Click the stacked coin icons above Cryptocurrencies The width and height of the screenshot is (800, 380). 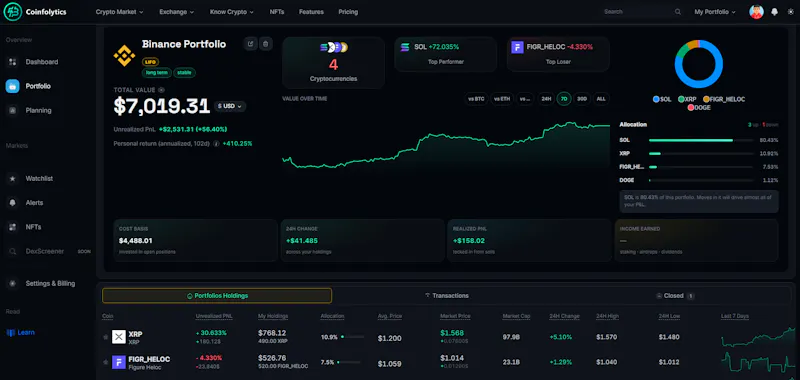pyautogui.click(x=334, y=47)
